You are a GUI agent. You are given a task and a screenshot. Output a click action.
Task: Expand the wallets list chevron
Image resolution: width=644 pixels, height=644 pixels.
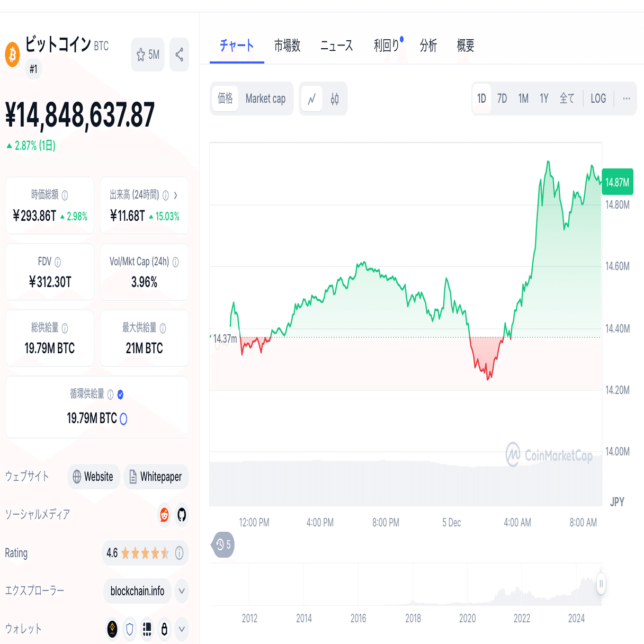182,629
